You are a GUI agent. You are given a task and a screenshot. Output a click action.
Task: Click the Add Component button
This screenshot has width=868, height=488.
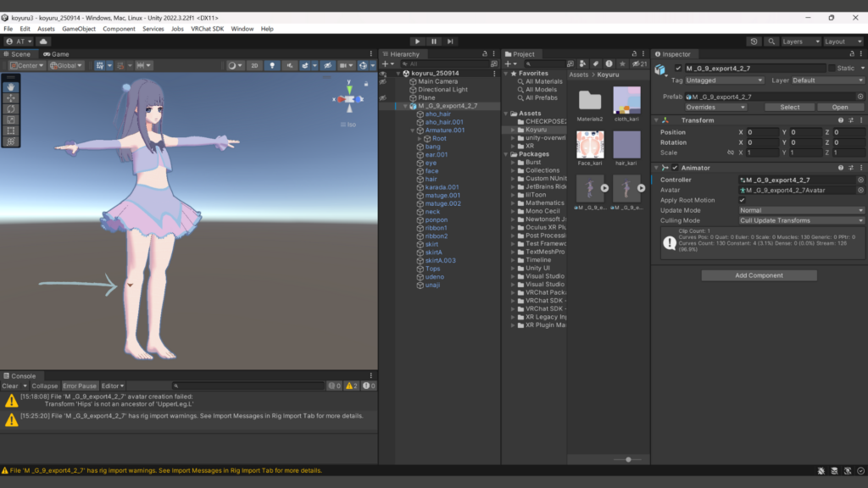point(759,275)
